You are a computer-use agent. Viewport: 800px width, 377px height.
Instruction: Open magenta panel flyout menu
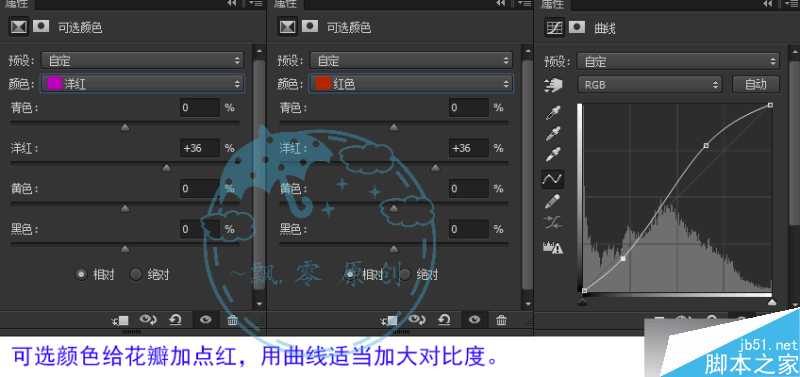(256, 3)
